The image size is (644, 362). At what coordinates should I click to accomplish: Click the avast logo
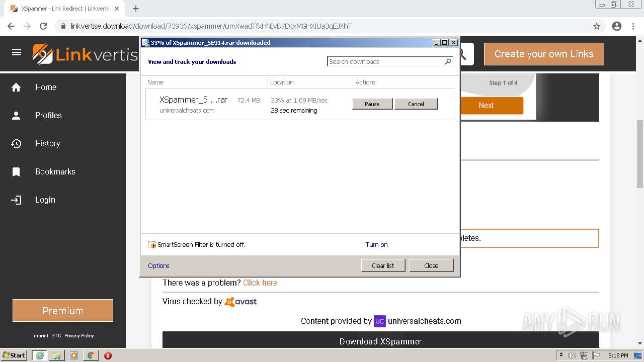pyautogui.click(x=240, y=302)
